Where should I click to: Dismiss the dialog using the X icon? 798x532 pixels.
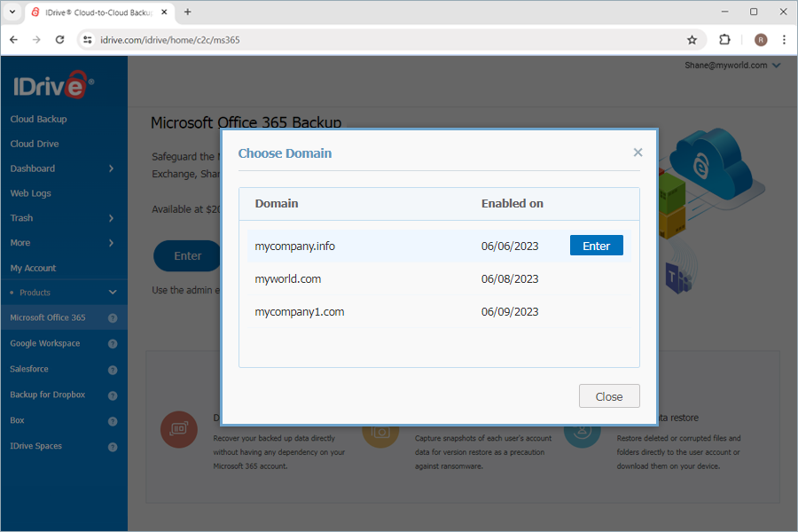coord(638,152)
